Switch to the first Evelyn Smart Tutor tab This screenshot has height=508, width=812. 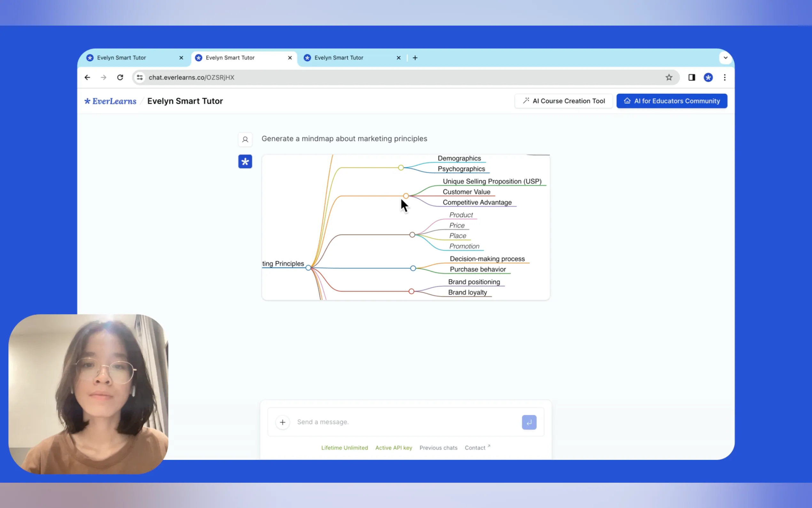pos(121,58)
